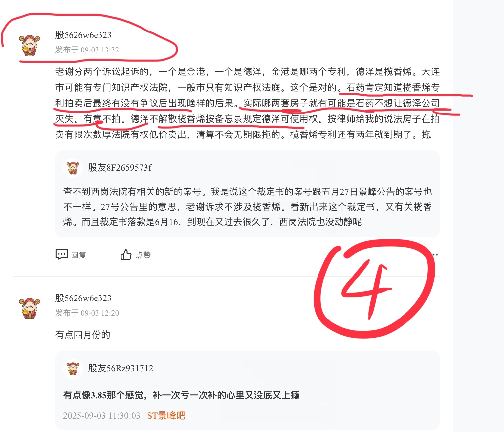Click the 回复 reply label
504x432 pixels.
pyautogui.click(x=79, y=255)
